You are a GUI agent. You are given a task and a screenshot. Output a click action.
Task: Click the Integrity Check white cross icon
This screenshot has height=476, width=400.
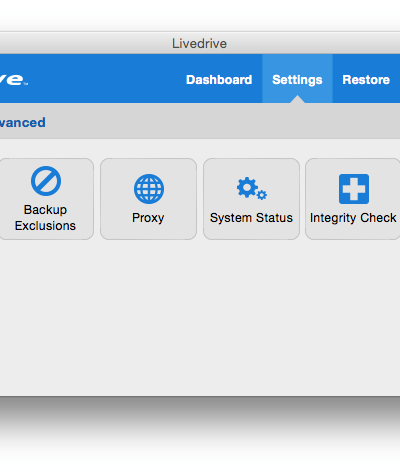click(354, 189)
